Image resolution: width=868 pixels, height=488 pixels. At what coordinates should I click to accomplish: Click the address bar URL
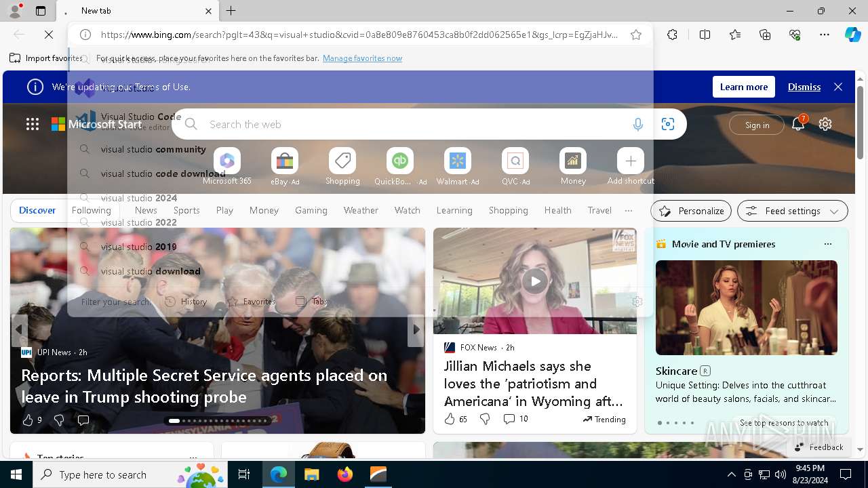point(359,35)
